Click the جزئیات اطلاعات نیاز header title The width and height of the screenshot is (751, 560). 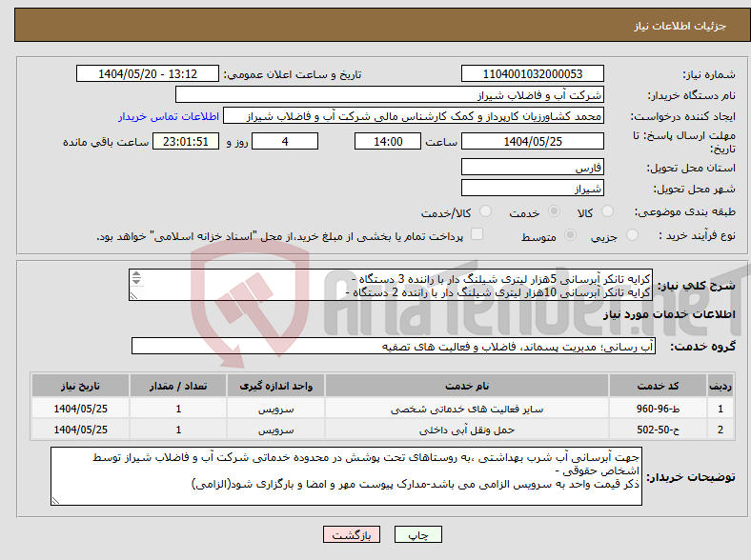[680, 26]
